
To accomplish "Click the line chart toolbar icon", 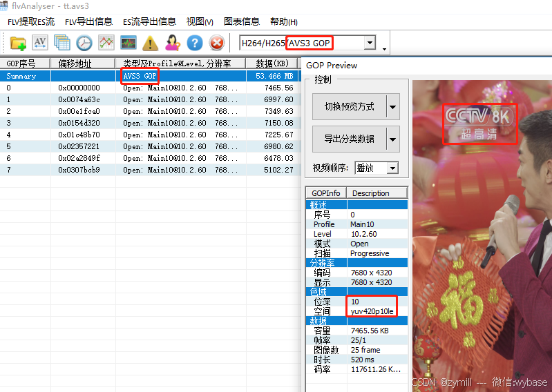I will (106, 43).
